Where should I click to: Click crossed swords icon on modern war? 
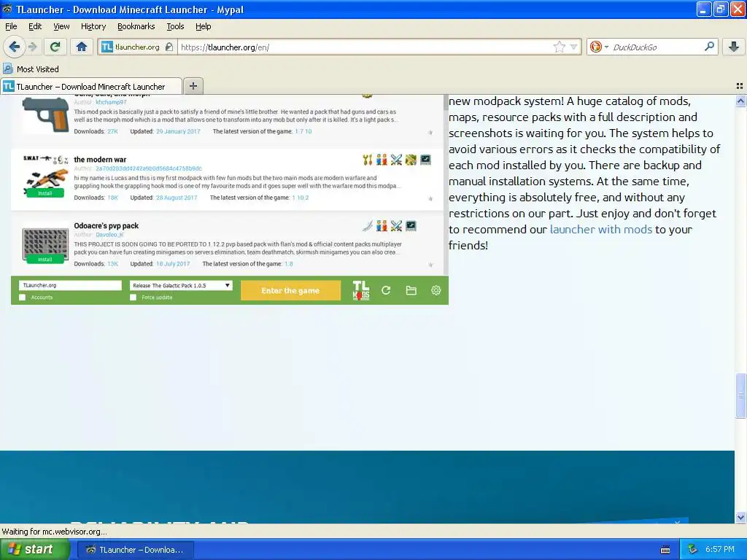[396, 160]
